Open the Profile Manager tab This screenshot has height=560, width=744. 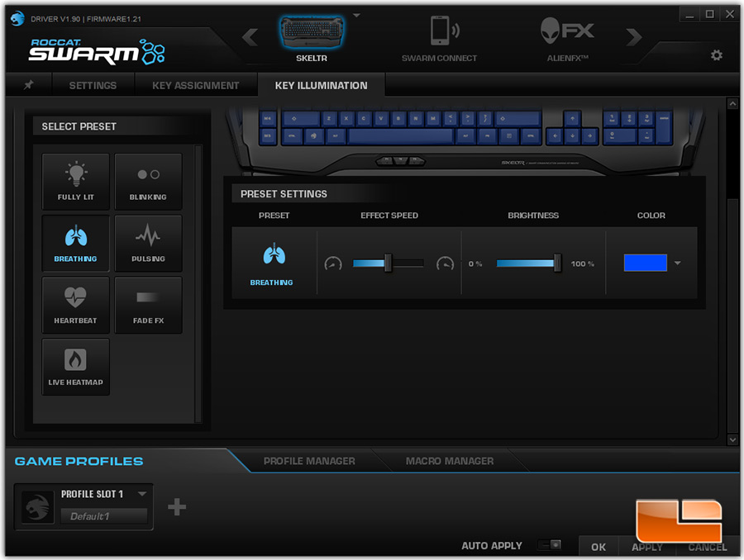[309, 461]
